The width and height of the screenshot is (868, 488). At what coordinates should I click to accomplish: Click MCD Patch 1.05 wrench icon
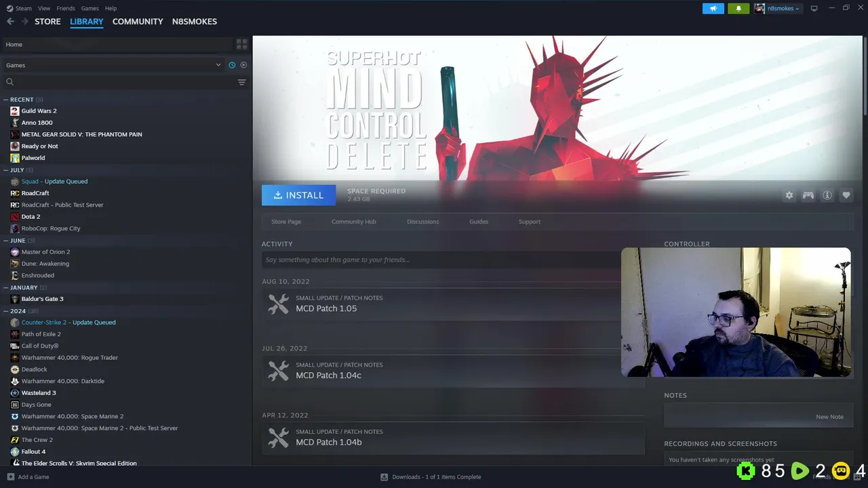[x=278, y=304]
